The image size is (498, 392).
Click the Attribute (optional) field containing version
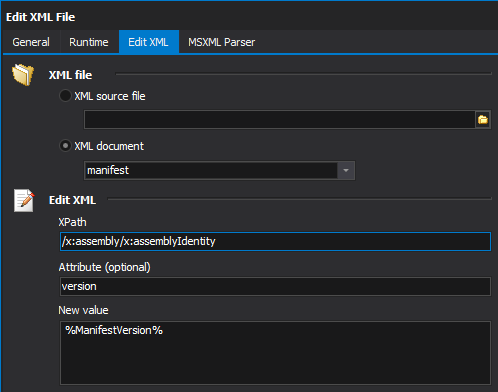tap(275, 286)
